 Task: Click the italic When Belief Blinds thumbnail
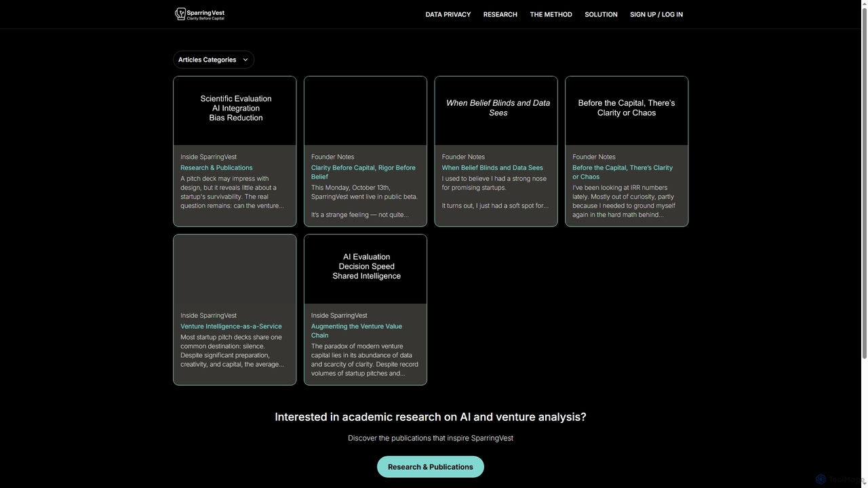(x=496, y=110)
